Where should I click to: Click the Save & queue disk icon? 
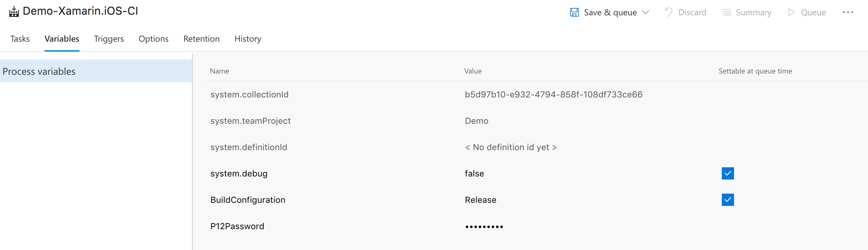pos(574,12)
